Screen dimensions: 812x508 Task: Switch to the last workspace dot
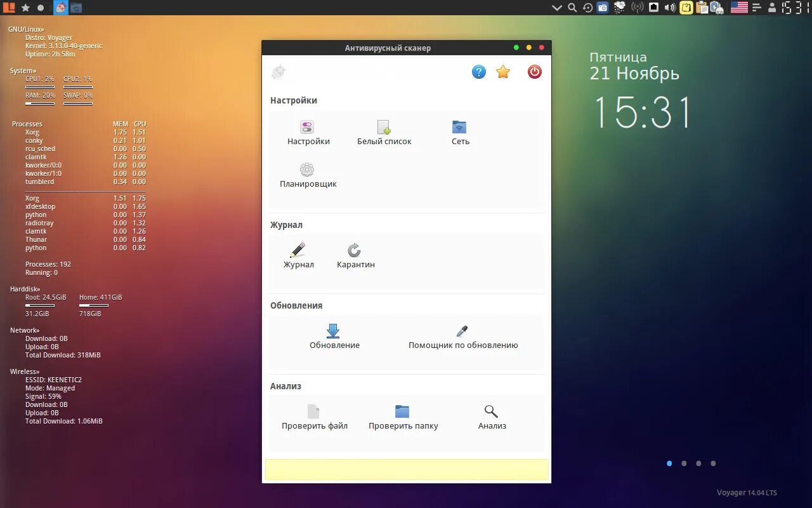713,464
